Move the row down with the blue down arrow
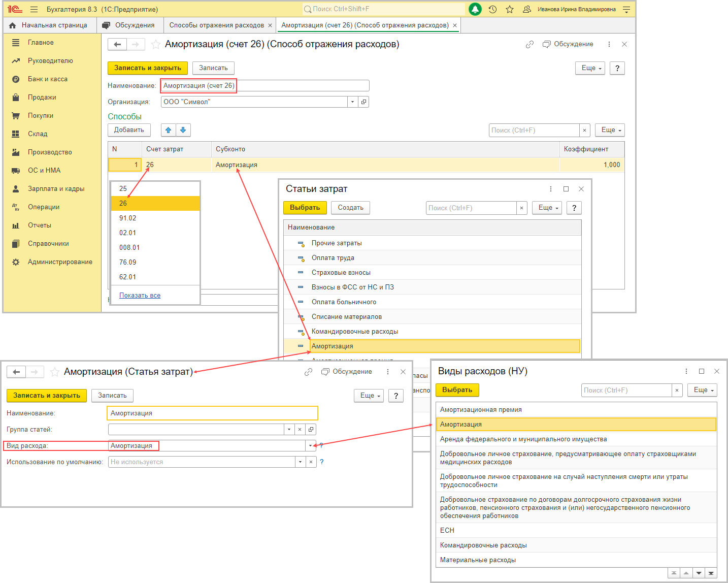The height and width of the screenshot is (583, 728). (183, 130)
